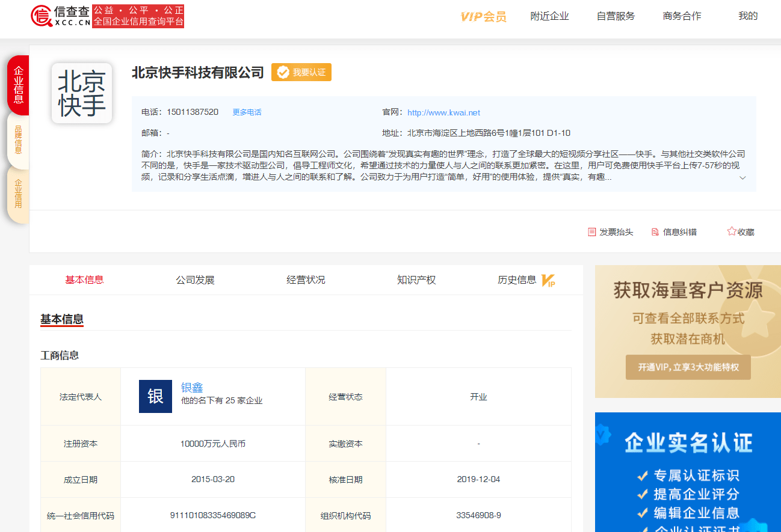
Task: Click the 我要认证 button
Action: pos(301,73)
